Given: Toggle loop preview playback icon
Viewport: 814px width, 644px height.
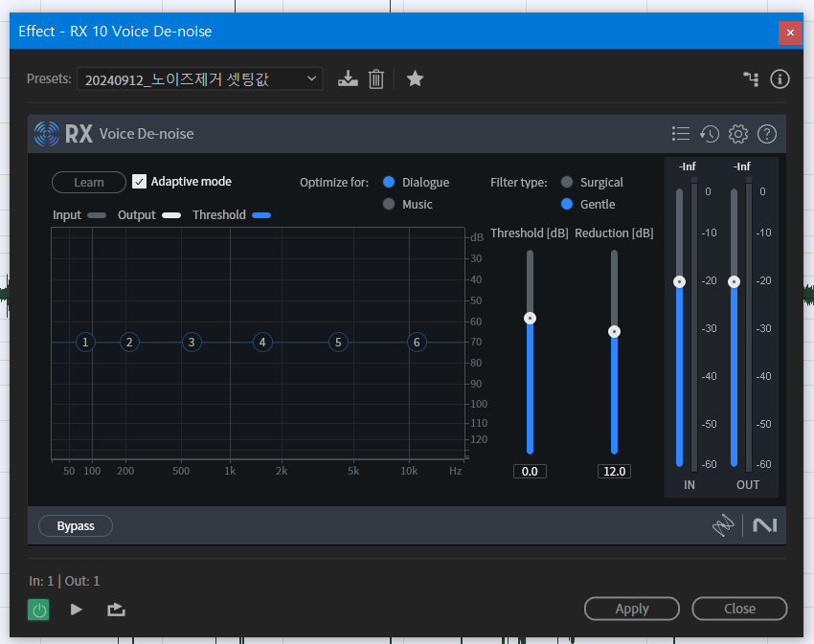Looking at the screenshot, I should [116, 610].
